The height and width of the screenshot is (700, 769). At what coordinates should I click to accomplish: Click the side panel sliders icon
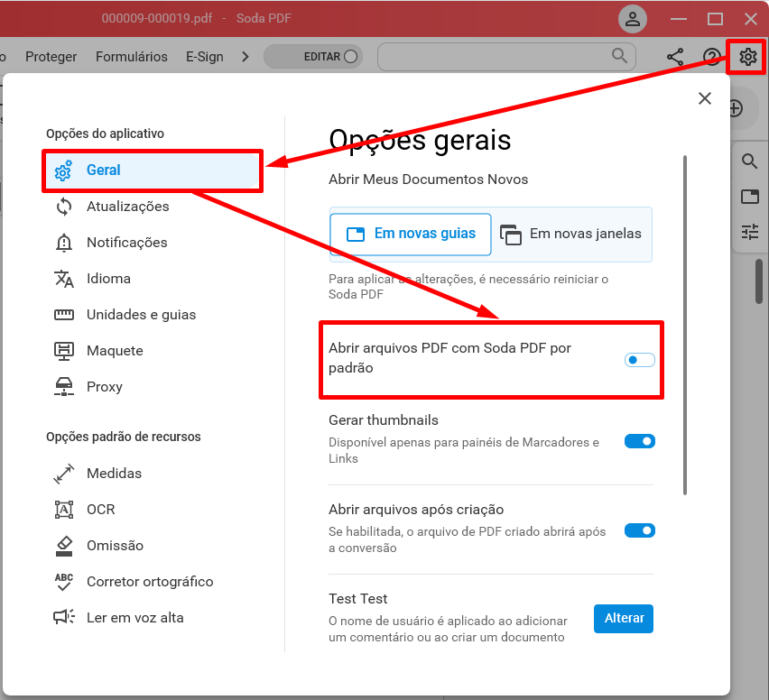click(x=749, y=231)
